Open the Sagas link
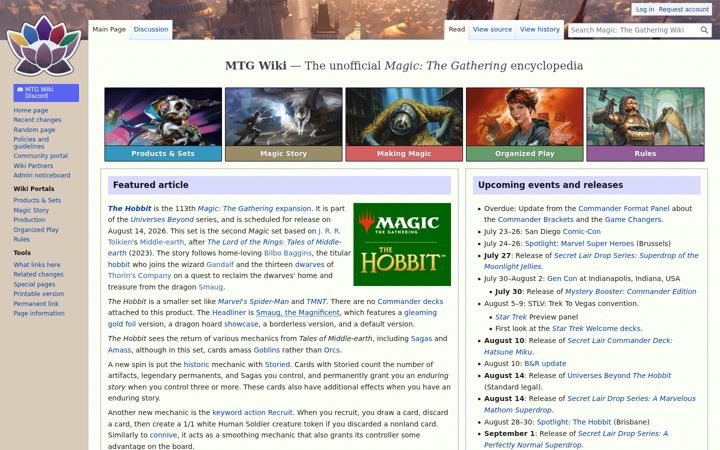720x450 pixels. [421, 338]
